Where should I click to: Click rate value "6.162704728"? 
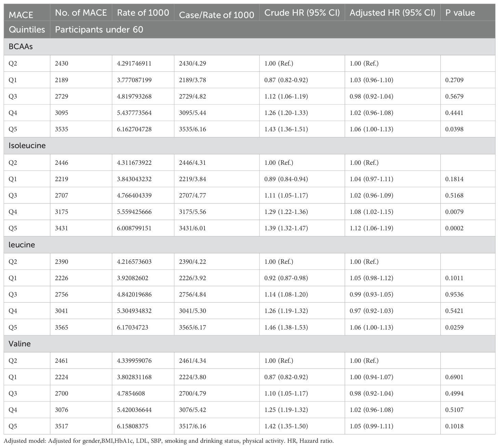(x=134, y=129)
